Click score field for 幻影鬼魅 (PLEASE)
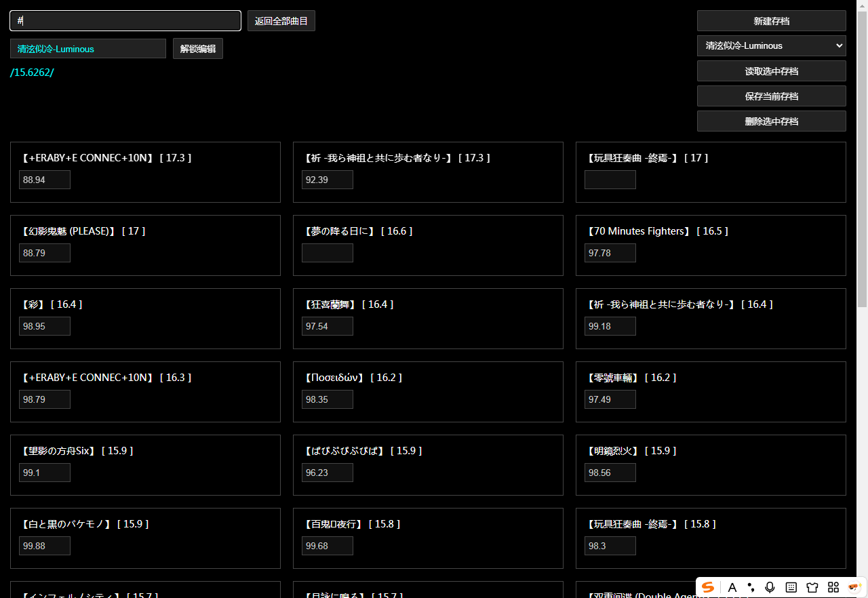868x598 pixels. (45, 253)
